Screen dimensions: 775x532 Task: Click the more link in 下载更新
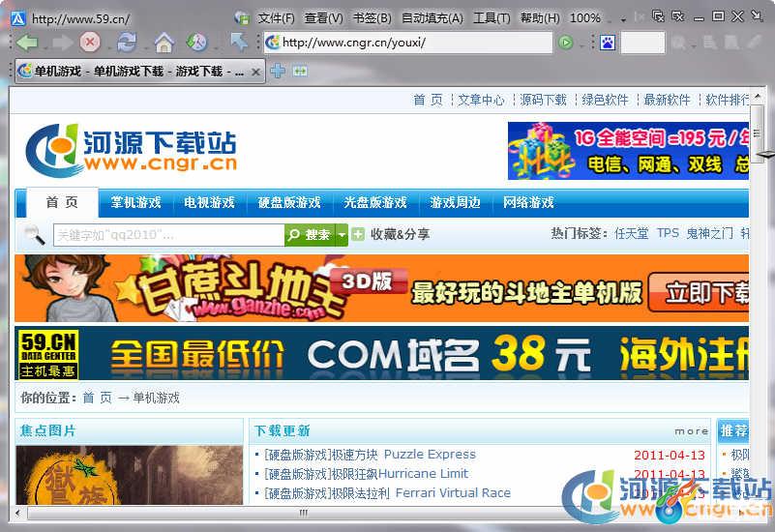coord(692,431)
